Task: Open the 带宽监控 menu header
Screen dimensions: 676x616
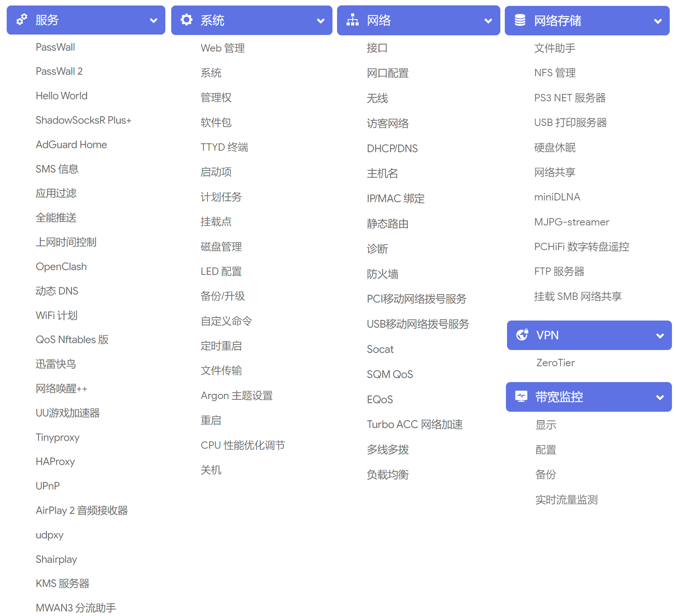Action: [x=588, y=397]
